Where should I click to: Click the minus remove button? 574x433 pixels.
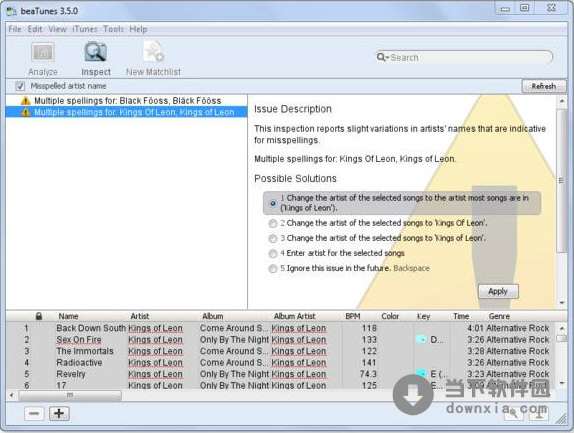pos(34,414)
